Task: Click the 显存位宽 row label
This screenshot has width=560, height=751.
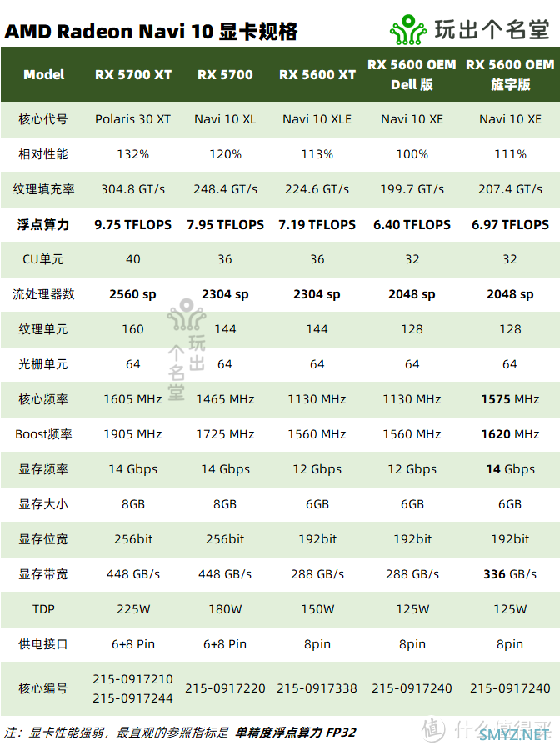Action: (x=43, y=538)
